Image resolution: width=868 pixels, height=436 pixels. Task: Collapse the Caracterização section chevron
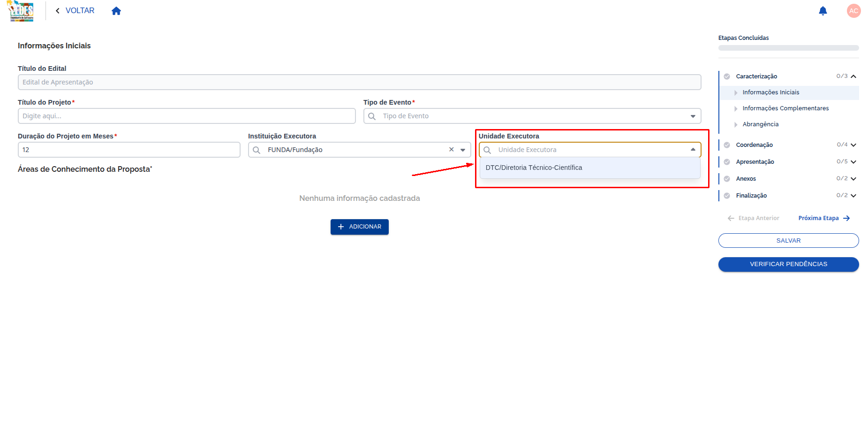tap(853, 76)
